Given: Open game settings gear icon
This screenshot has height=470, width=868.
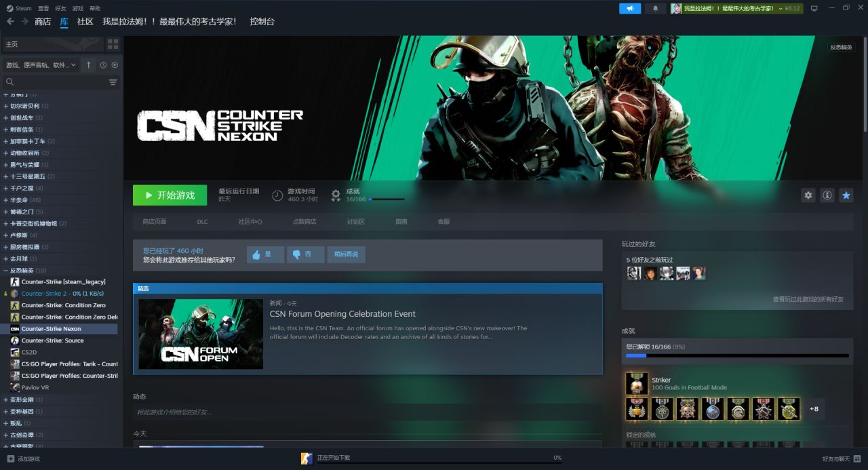Looking at the screenshot, I should click(808, 195).
